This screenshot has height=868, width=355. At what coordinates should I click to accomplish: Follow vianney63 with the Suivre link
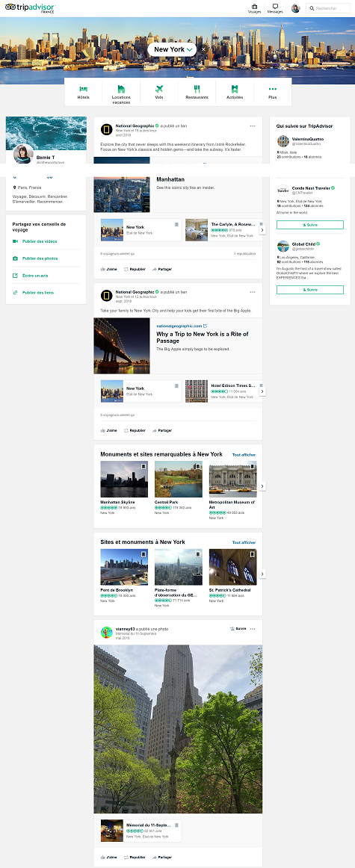pos(238,629)
